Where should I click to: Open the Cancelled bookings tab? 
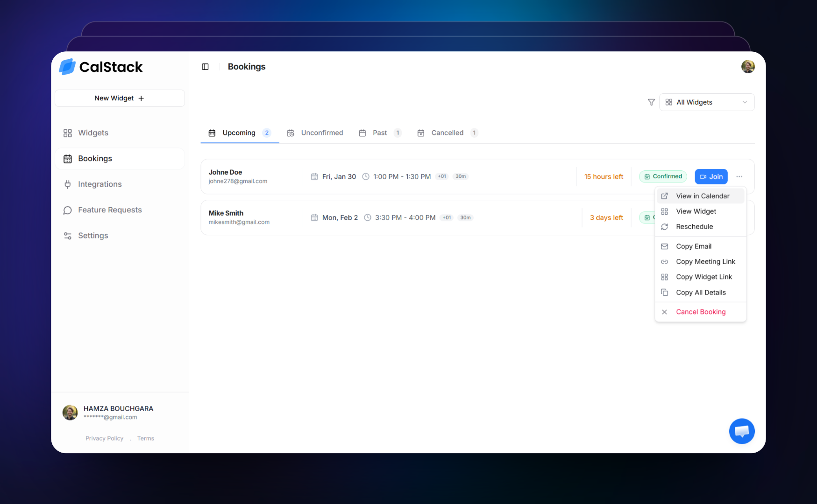tap(447, 133)
